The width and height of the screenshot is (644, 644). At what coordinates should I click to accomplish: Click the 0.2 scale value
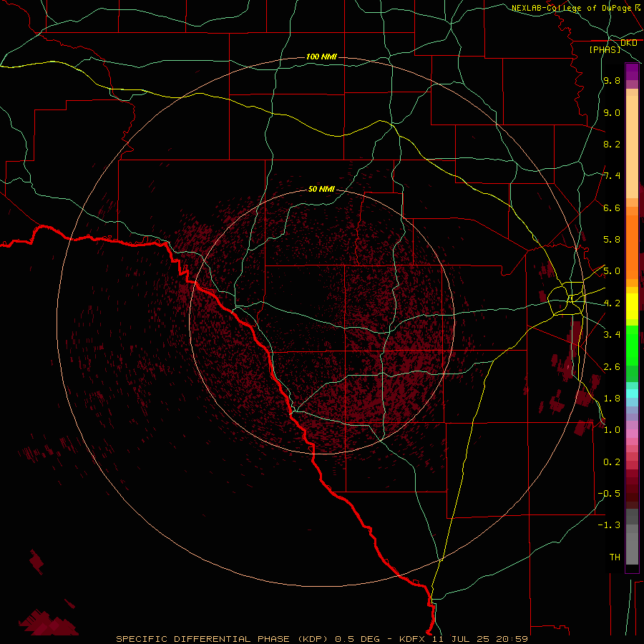click(612, 462)
